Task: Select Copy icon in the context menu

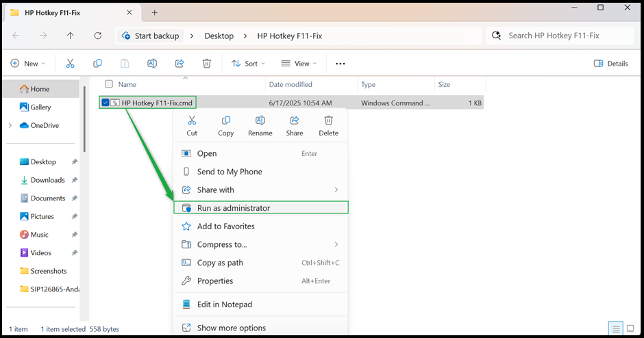Action: coord(226,125)
